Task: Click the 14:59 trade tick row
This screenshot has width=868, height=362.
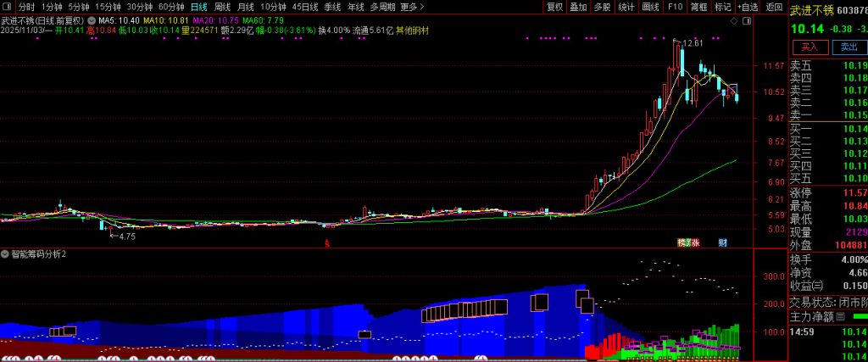Action: click(x=828, y=331)
